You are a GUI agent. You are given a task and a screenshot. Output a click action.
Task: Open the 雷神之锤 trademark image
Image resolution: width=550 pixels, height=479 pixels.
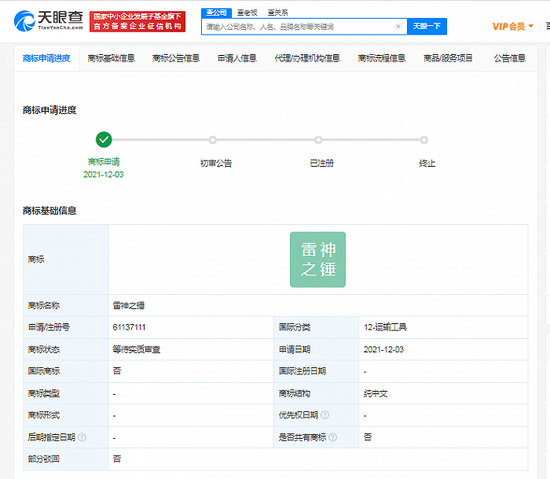[318, 259]
